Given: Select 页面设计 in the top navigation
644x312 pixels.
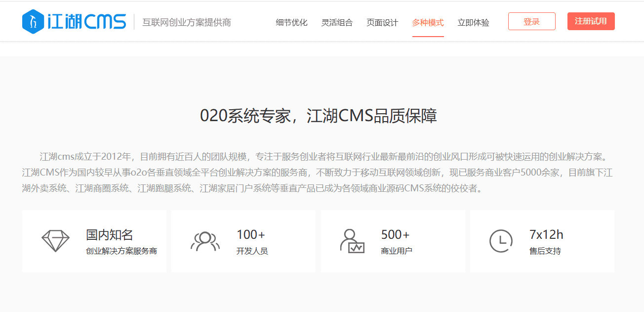Looking at the screenshot, I should coord(382,22).
